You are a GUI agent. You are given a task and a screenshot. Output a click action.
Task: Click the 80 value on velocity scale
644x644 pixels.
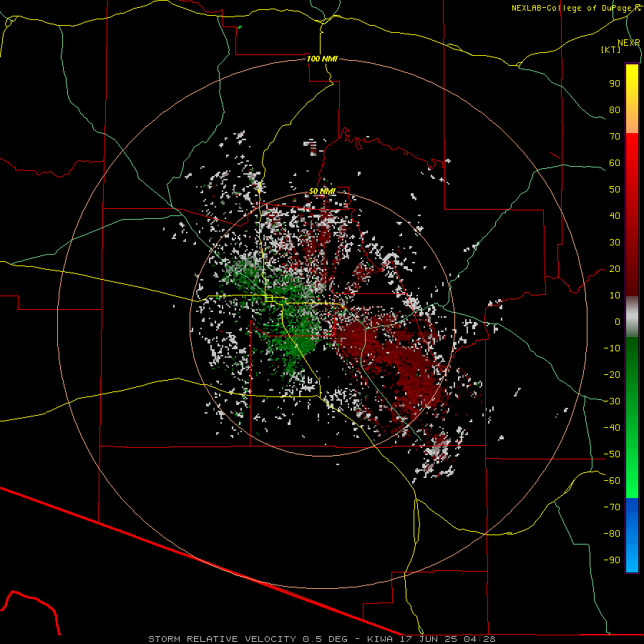pyautogui.click(x=615, y=109)
